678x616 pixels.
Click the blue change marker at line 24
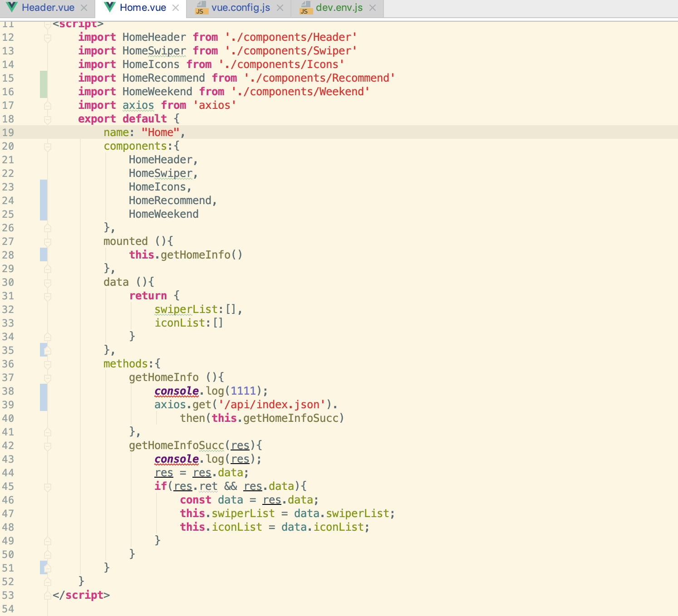(44, 200)
